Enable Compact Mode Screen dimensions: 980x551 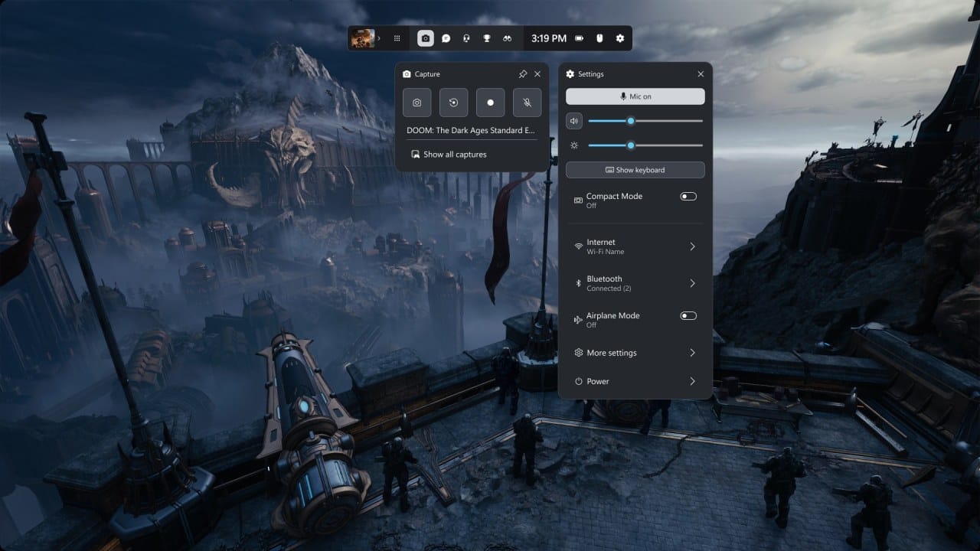[688, 196]
